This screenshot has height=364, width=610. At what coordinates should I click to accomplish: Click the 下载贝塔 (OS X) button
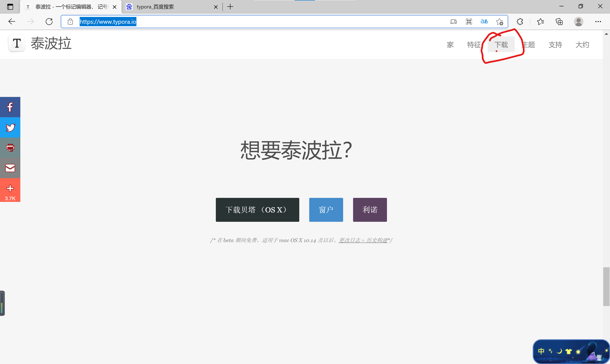(x=257, y=210)
